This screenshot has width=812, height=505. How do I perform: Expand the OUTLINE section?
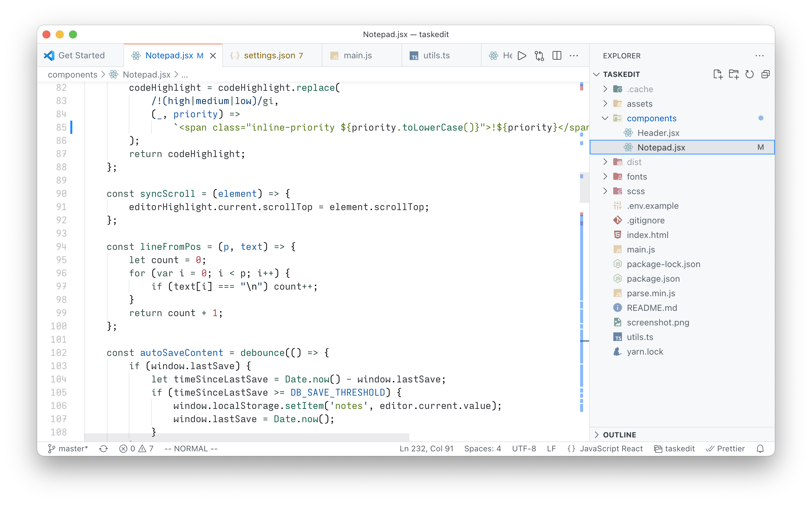click(619, 434)
